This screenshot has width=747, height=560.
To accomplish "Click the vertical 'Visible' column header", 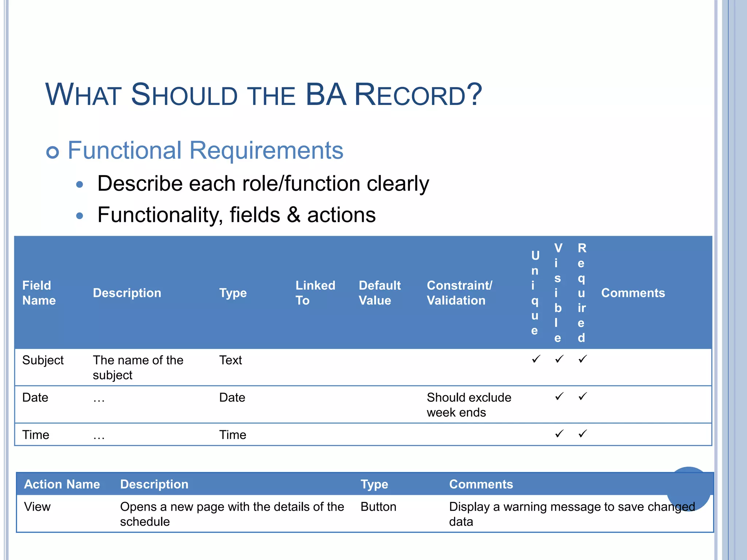I will [558, 293].
